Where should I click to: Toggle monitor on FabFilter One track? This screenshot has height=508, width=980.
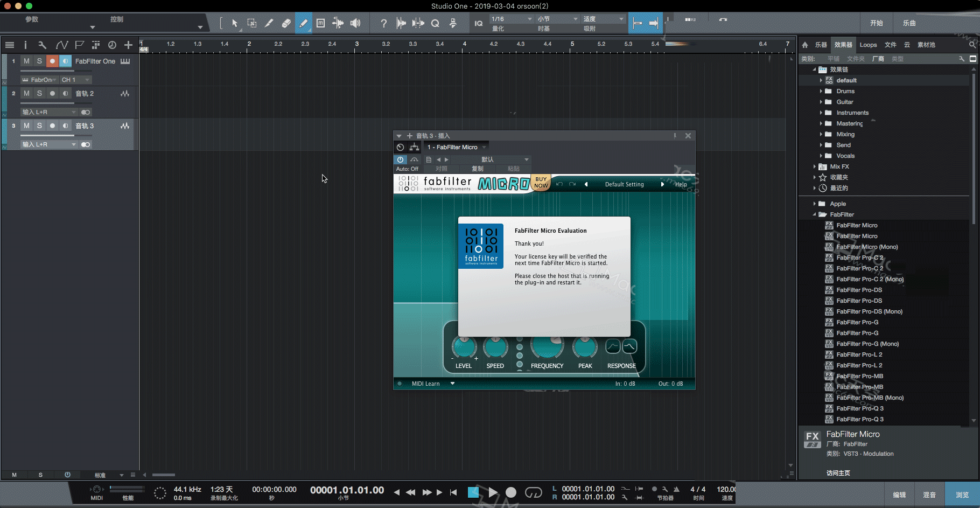[65, 61]
